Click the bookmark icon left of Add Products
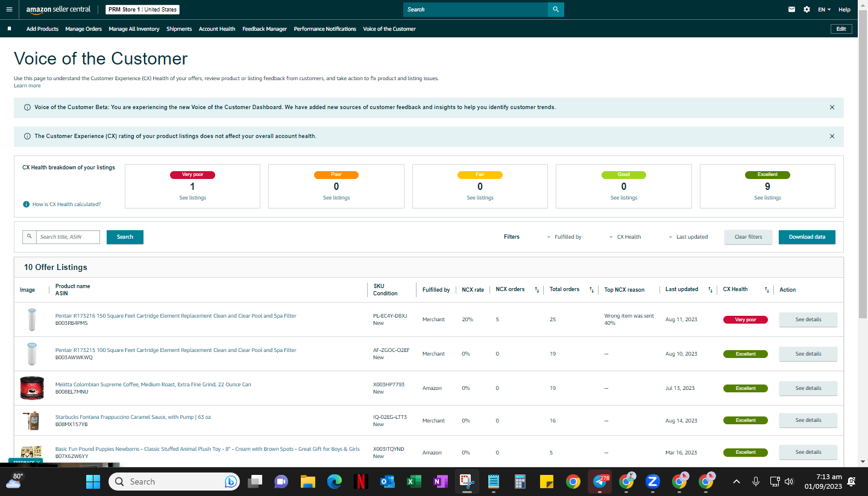 pyautogui.click(x=9, y=29)
